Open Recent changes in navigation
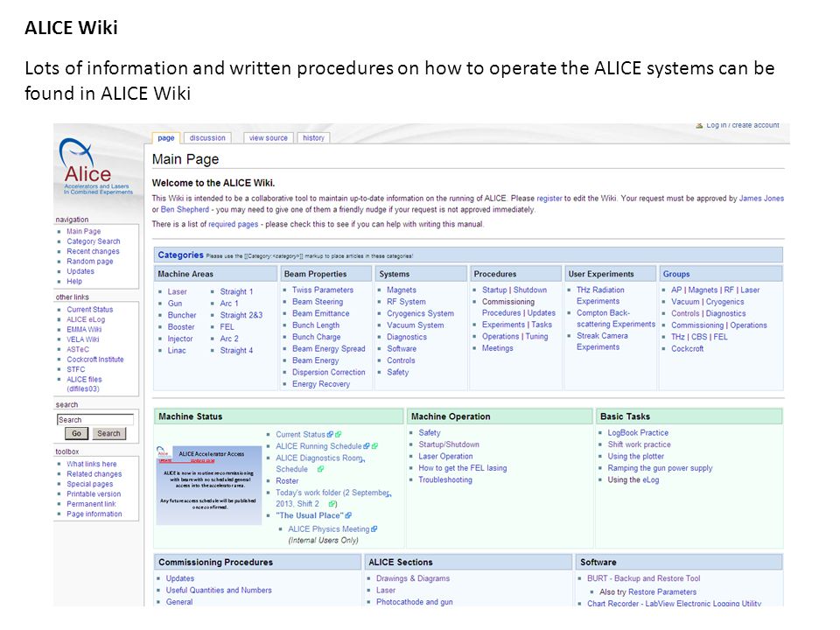The height and width of the screenshot is (630, 840). [93, 251]
